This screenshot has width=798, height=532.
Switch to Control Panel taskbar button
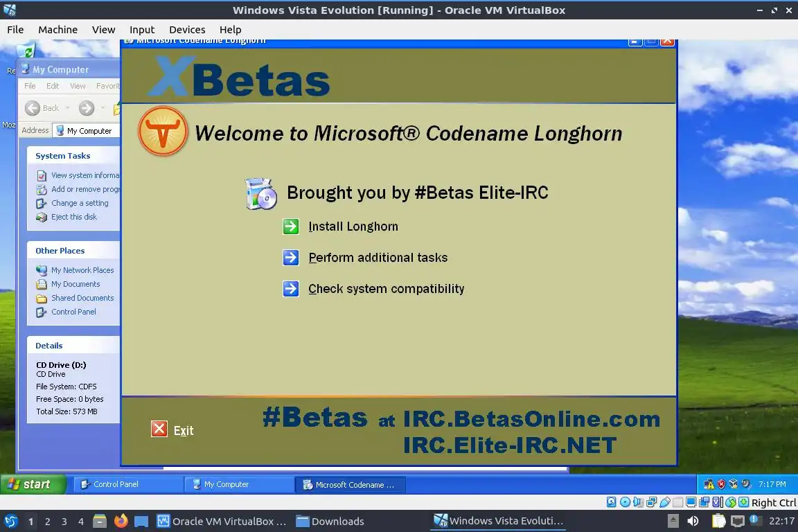[127, 484]
